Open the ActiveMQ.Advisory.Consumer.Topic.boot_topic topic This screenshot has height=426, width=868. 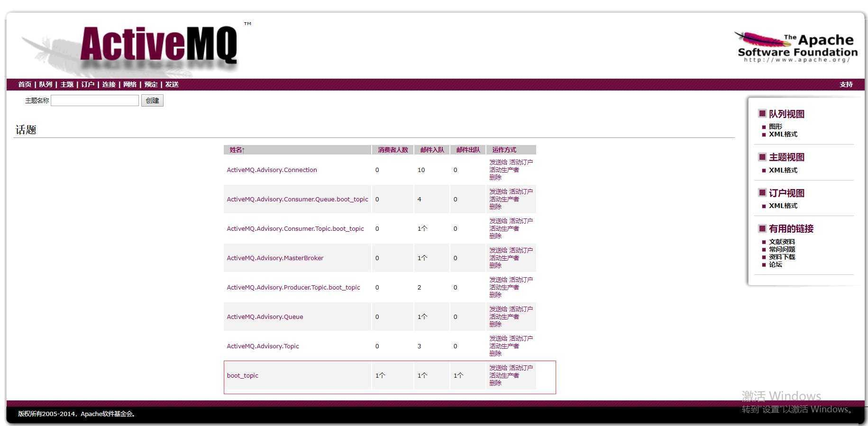(295, 228)
